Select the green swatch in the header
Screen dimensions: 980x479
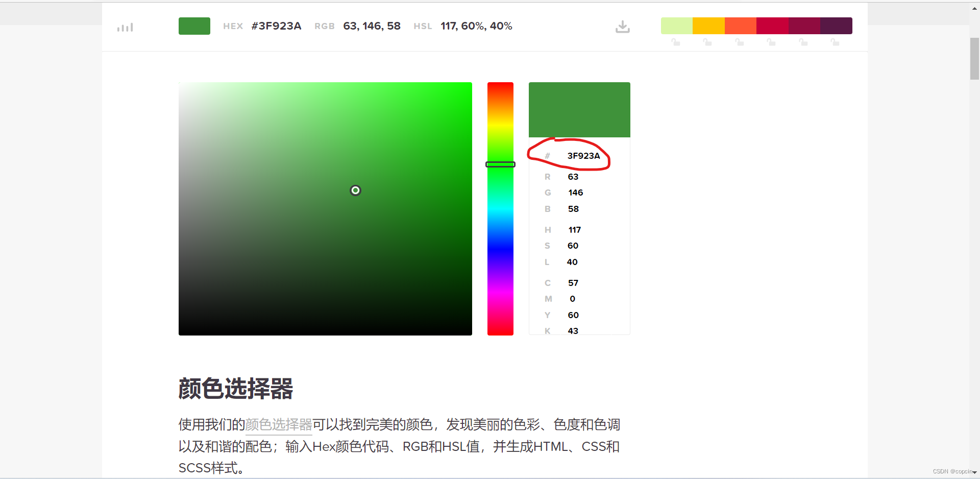(194, 26)
